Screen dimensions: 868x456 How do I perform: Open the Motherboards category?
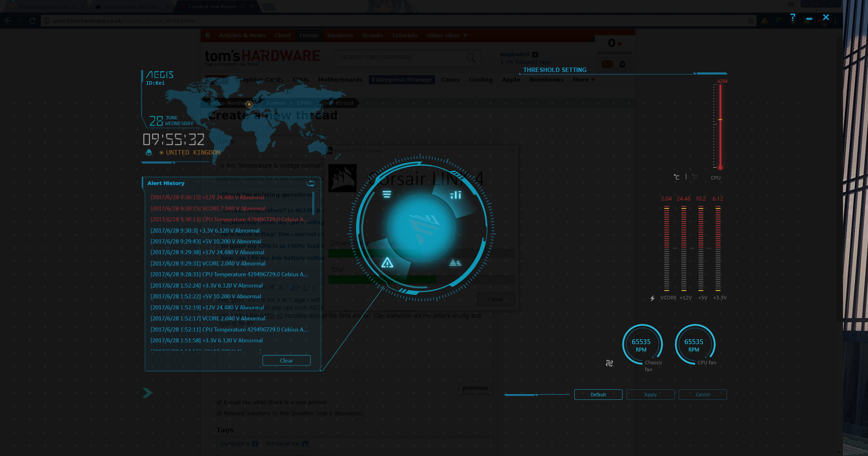(x=340, y=79)
